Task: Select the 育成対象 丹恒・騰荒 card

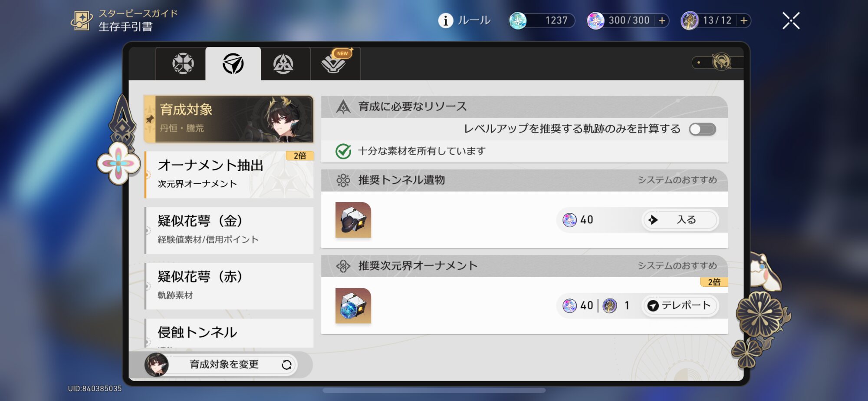Action: tap(229, 119)
